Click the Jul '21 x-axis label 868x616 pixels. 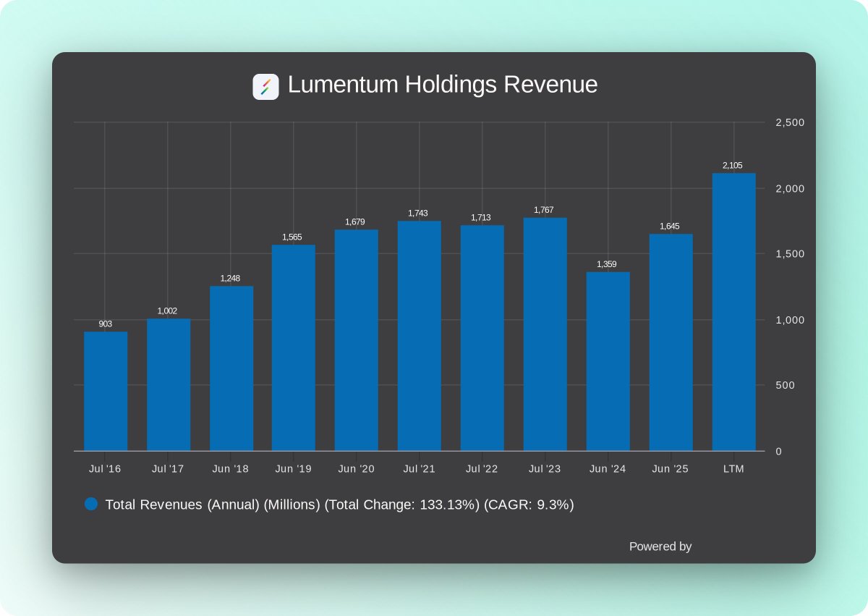419,469
